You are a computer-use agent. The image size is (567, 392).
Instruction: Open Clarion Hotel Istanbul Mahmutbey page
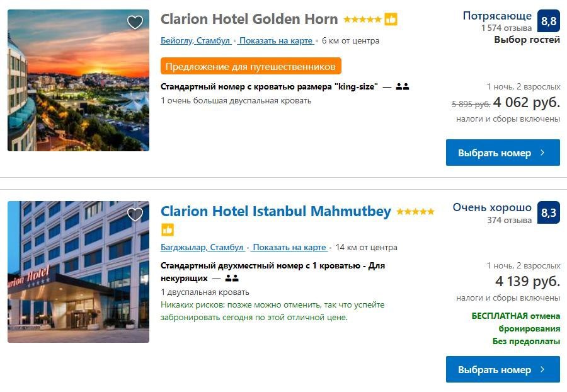click(276, 212)
